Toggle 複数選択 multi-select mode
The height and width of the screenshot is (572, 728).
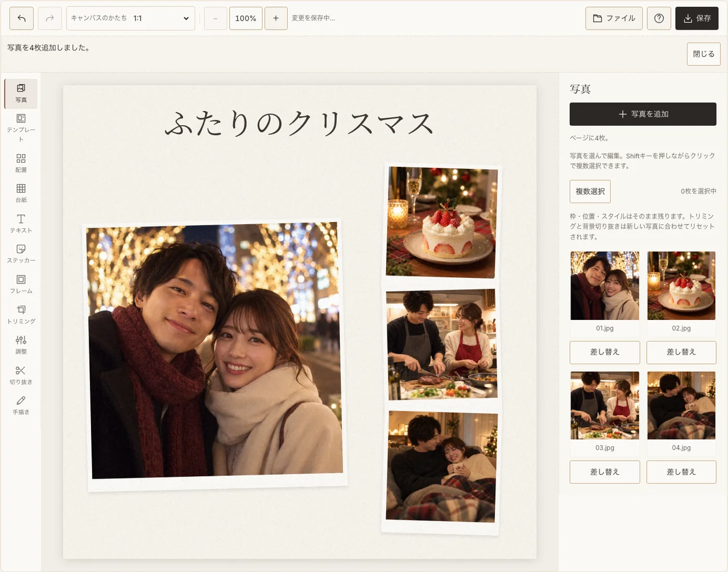click(x=590, y=191)
